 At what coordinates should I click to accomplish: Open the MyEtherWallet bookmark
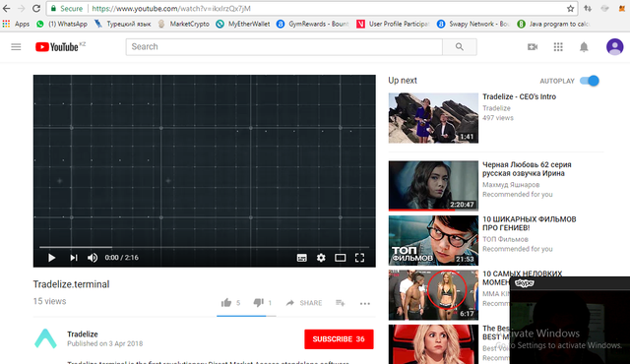243,24
